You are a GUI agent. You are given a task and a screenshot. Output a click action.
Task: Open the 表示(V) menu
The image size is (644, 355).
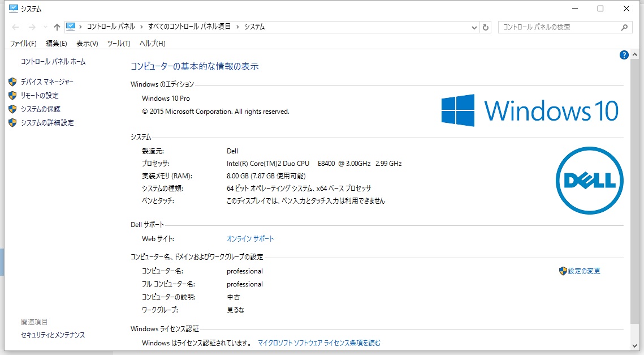coord(87,43)
